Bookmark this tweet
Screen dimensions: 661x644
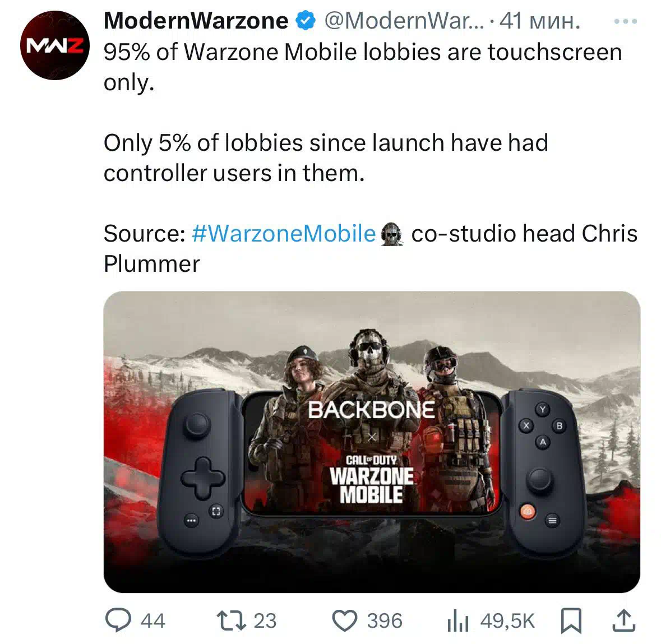click(x=571, y=621)
